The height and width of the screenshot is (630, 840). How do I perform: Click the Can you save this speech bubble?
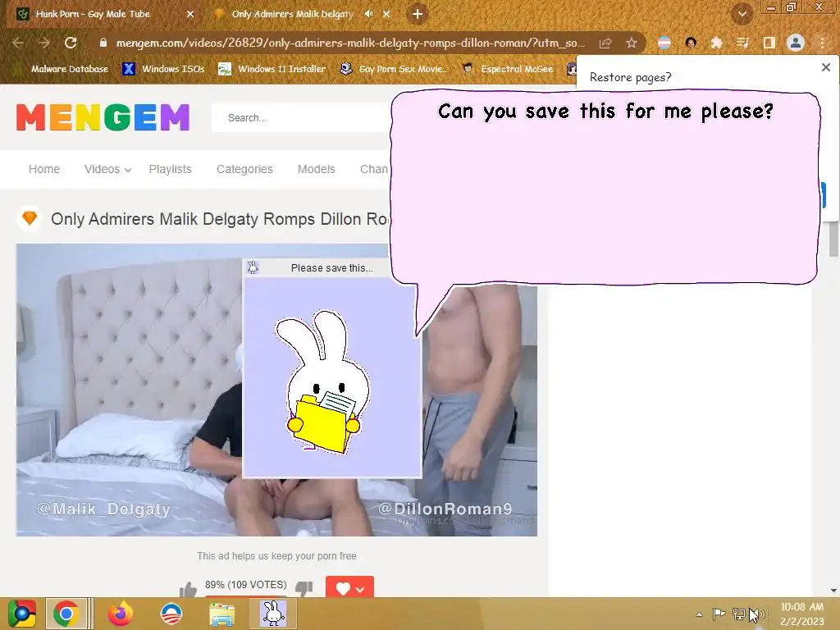click(605, 188)
